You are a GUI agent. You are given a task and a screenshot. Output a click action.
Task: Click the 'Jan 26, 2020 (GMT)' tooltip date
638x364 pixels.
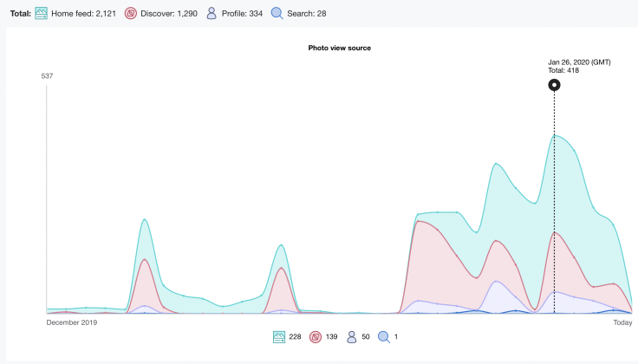(x=579, y=62)
